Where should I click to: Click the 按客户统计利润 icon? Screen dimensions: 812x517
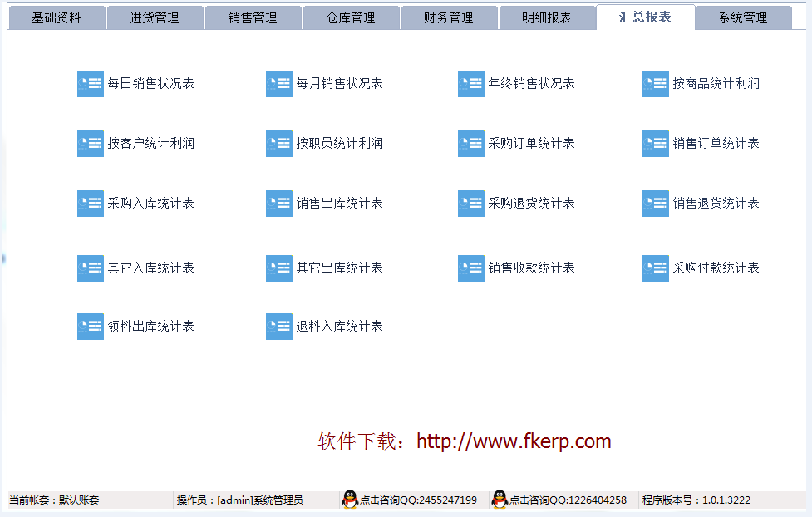tap(90, 144)
